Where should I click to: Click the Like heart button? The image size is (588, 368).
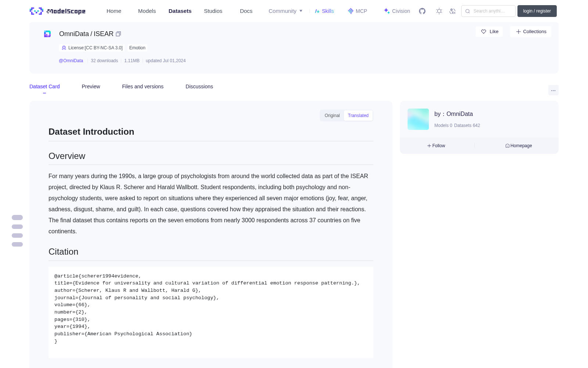[x=489, y=32]
